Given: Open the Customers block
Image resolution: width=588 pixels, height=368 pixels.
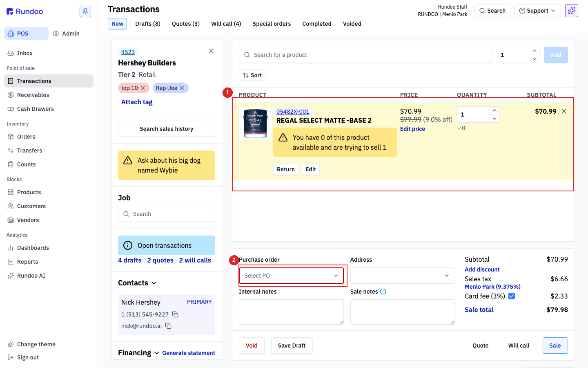Looking at the screenshot, I should click(x=49, y=206).
